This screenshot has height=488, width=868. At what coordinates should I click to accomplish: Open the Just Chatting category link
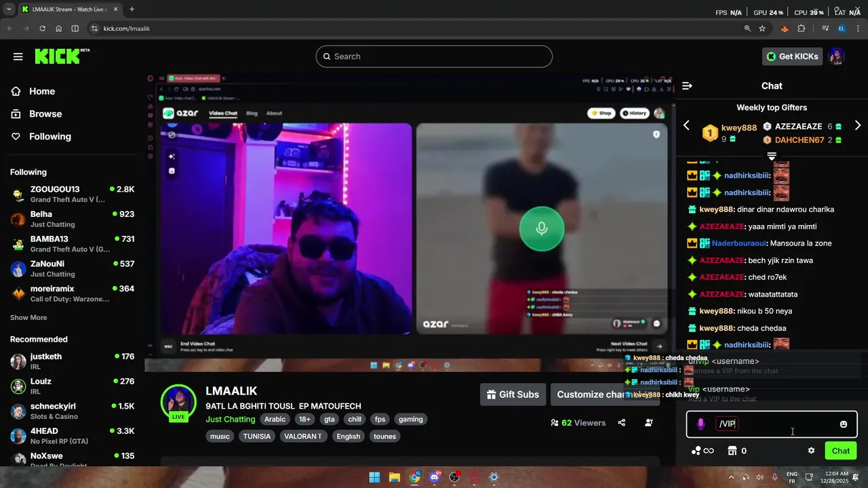pyautogui.click(x=231, y=420)
